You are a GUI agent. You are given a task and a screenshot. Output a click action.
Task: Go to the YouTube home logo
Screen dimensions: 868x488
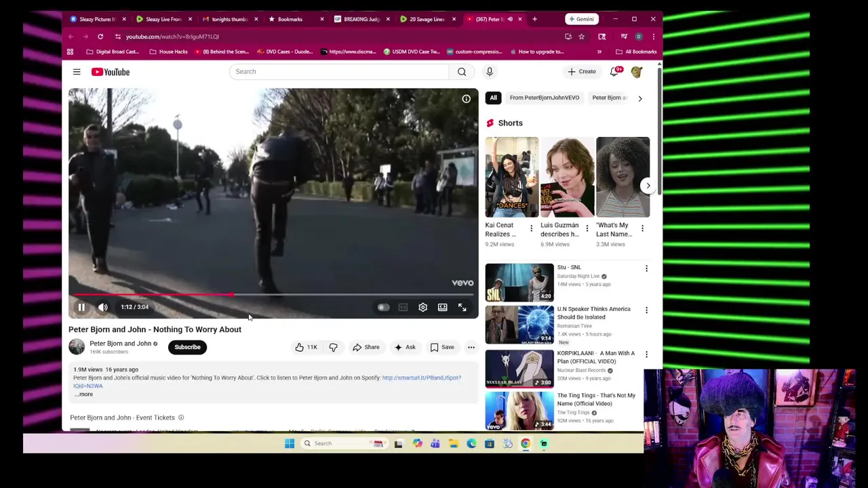pyautogui.click(x=111, y=72)
